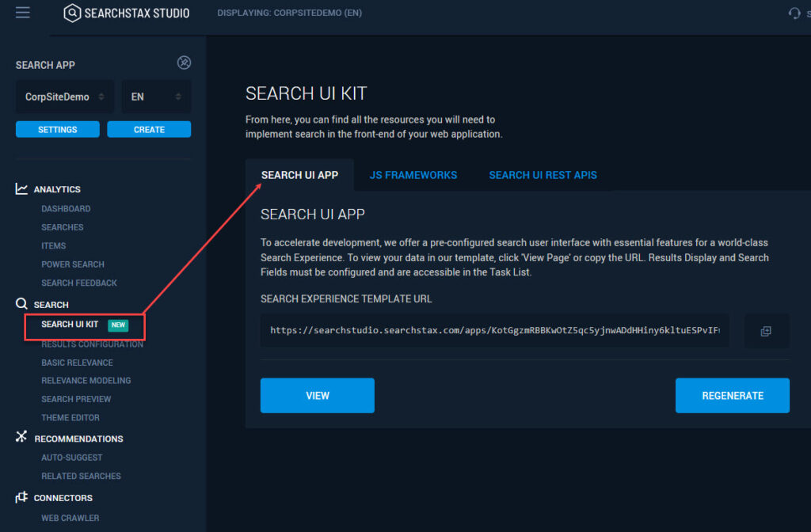Image resolution: width=811 pixels, height=532 pixels.
Task: Open Search Feedback page
Action: tap(79, 283)
